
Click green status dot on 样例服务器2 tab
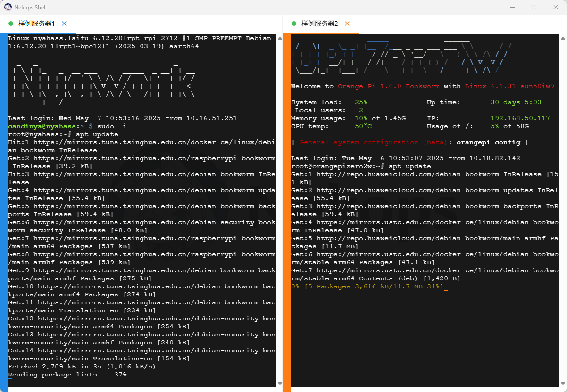coord(294,24)
